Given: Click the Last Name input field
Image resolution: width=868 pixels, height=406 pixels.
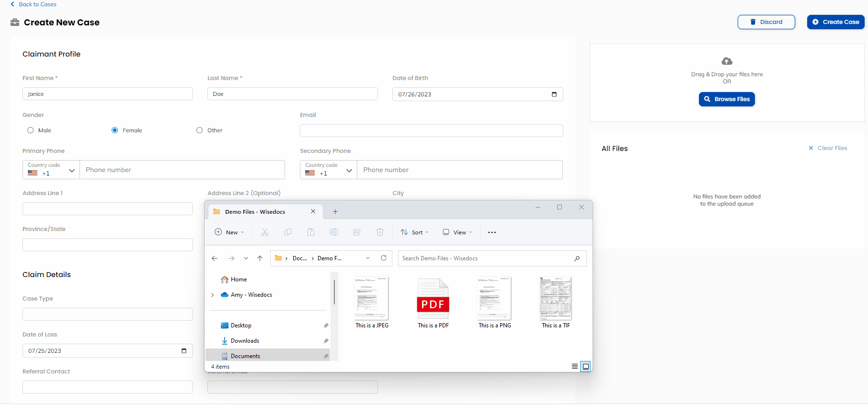Looking at the screenshot, I should coord(293,94).
